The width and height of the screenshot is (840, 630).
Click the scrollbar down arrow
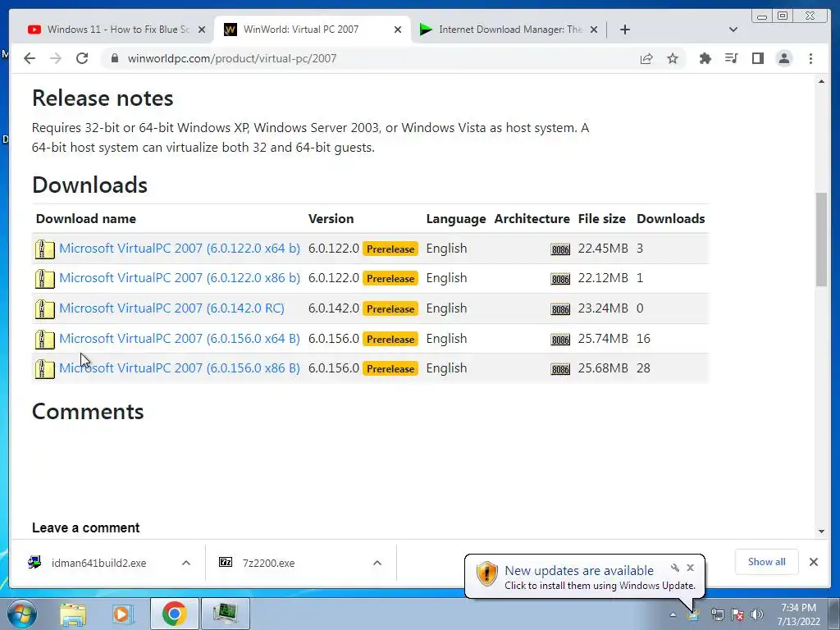[822, 532]
